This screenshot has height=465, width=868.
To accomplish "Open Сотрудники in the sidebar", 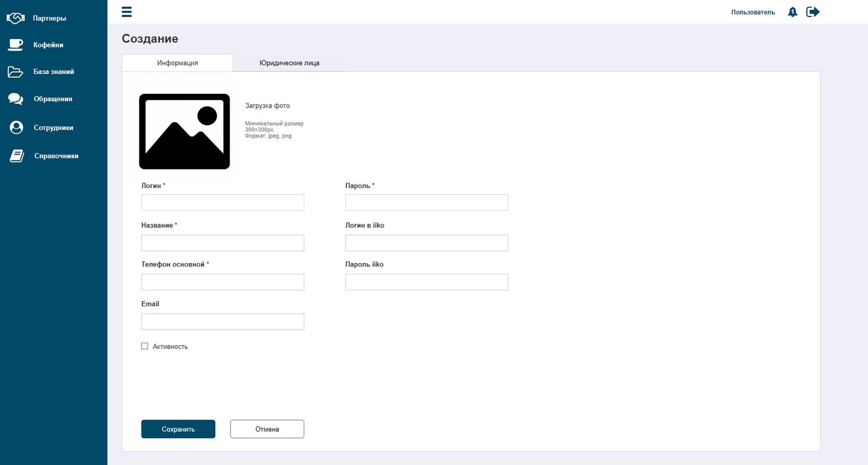I will tap(54, 128).
